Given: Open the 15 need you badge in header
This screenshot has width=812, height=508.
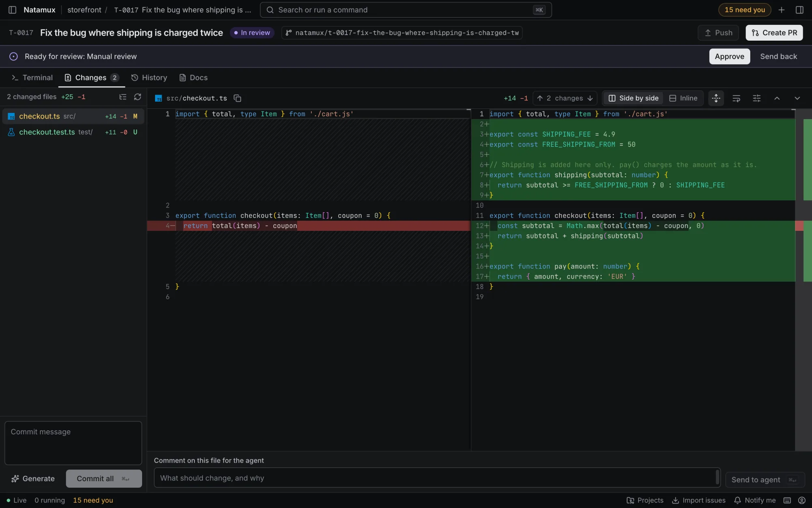Looking at the screenshot, I should coord(745,10).
